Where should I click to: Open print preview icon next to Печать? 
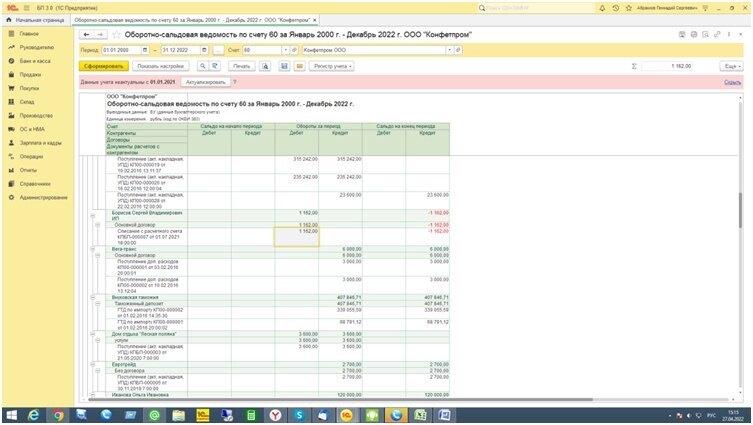point(265,66)
